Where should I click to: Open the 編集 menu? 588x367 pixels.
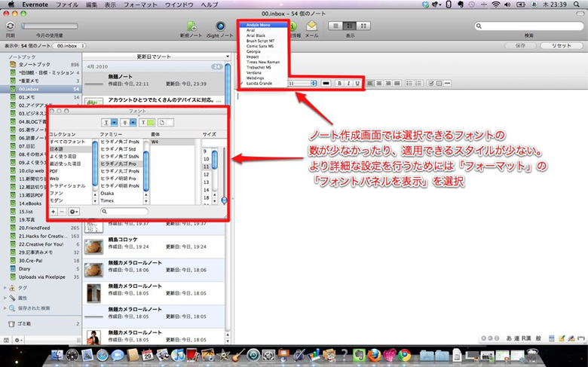(x=91, y=5)
